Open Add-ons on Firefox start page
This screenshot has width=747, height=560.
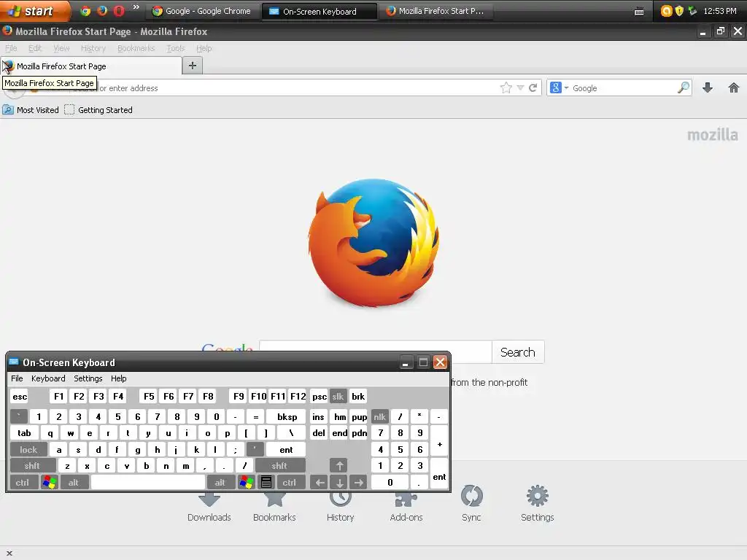point(406,506)
